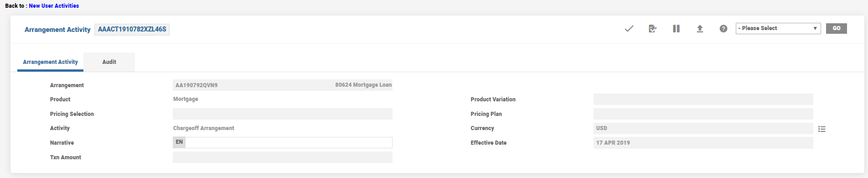
Task: Click into the Narrative text field
Action: pos(289,142)
